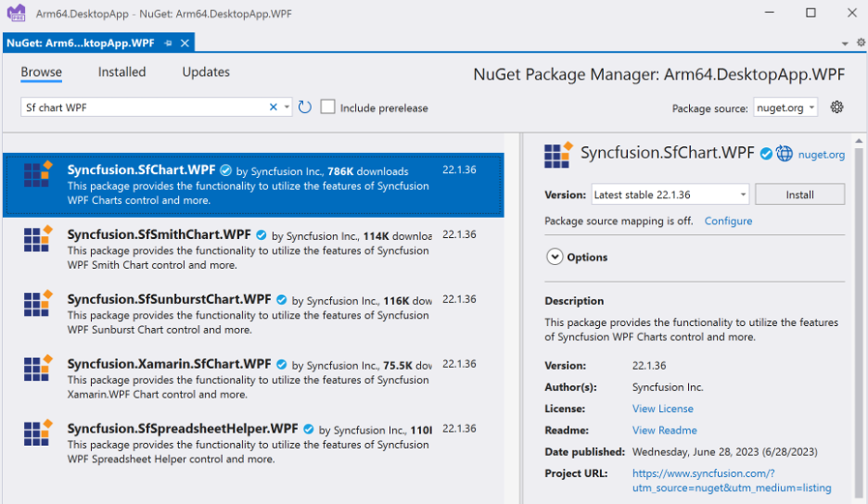Click the scrollbar up arrow in details pane

[x=859, y=142]
